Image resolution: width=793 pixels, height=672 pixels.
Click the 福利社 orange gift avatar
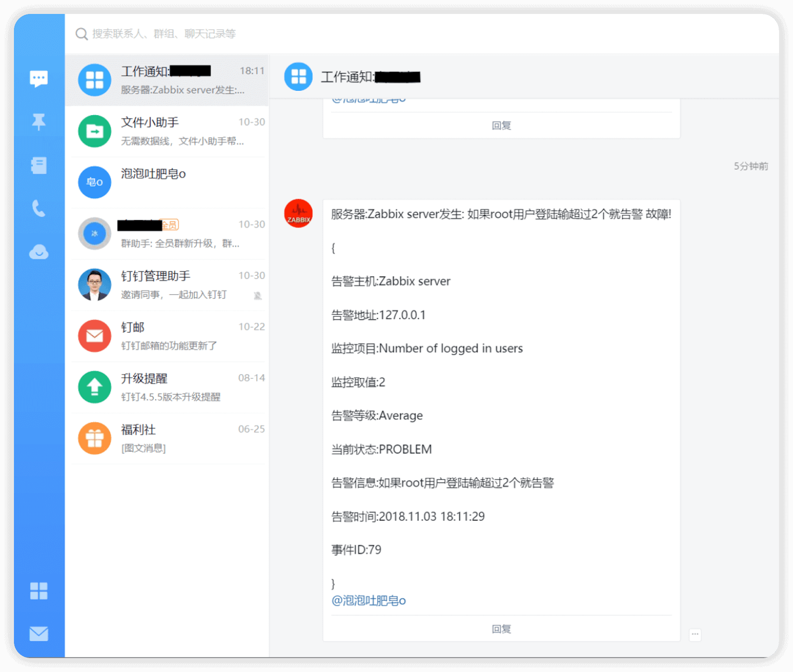tap(94, 438)
